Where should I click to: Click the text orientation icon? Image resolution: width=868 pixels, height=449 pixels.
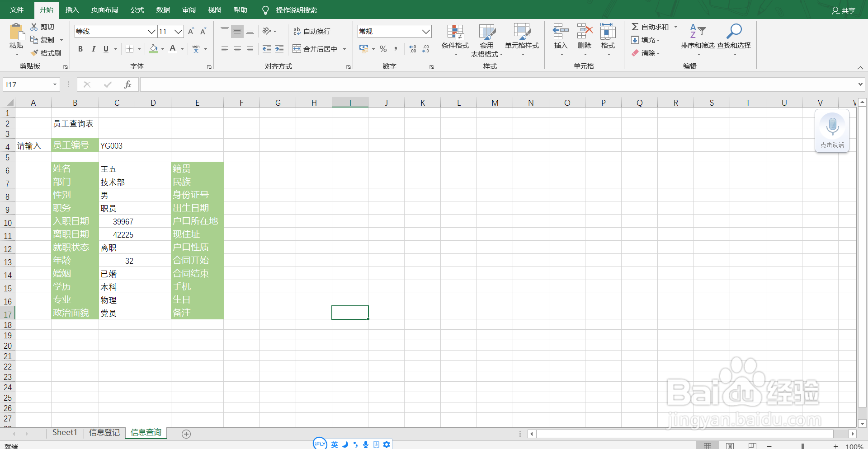[x=267, y=31]
